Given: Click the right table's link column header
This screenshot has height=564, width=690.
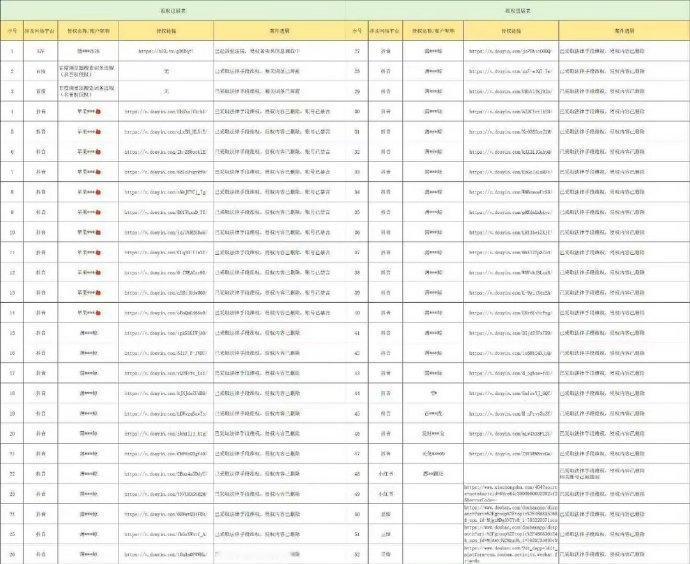Looking at the screenshot, I should [x=511, y=31].
